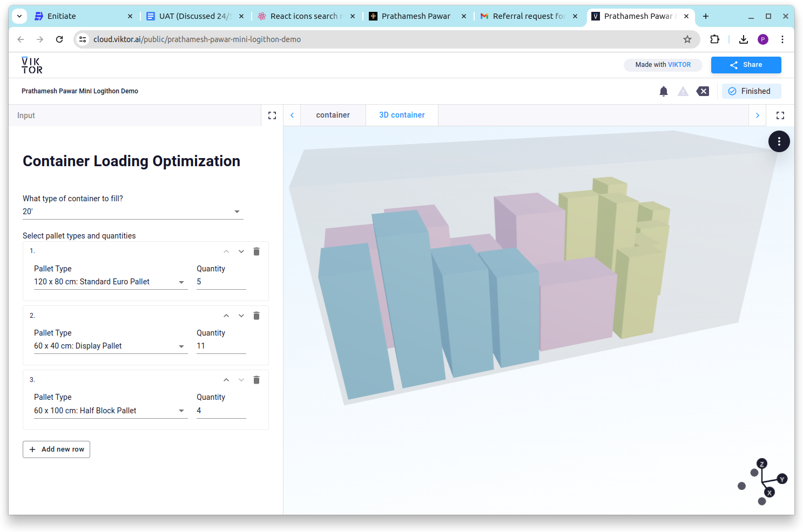Open the tab search dropdown arrow
The width and height of the screenshot is (803, 532).
(19, 16)
